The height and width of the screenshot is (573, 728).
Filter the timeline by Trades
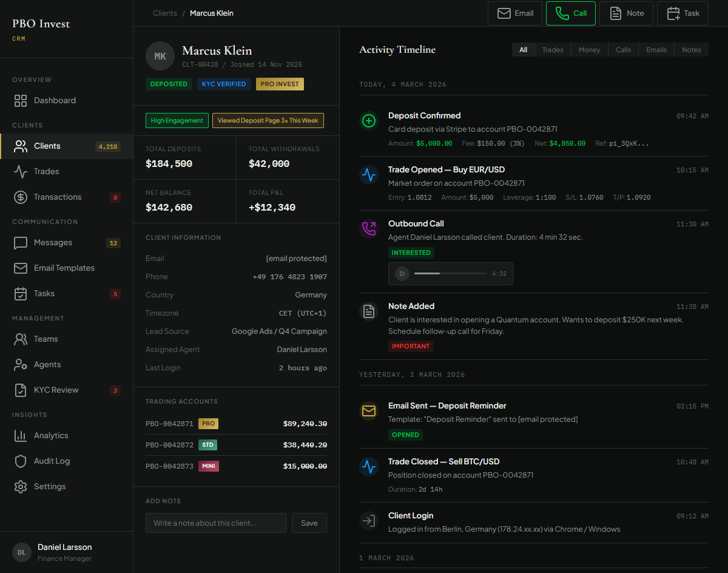pos(553,50)
